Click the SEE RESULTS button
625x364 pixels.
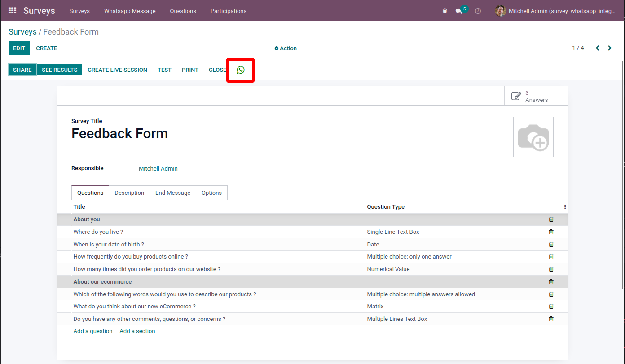tap(60, 70)
